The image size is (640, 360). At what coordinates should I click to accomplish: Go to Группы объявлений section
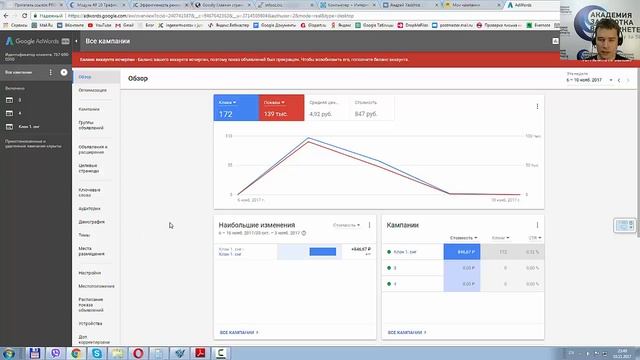coord(91,125)
